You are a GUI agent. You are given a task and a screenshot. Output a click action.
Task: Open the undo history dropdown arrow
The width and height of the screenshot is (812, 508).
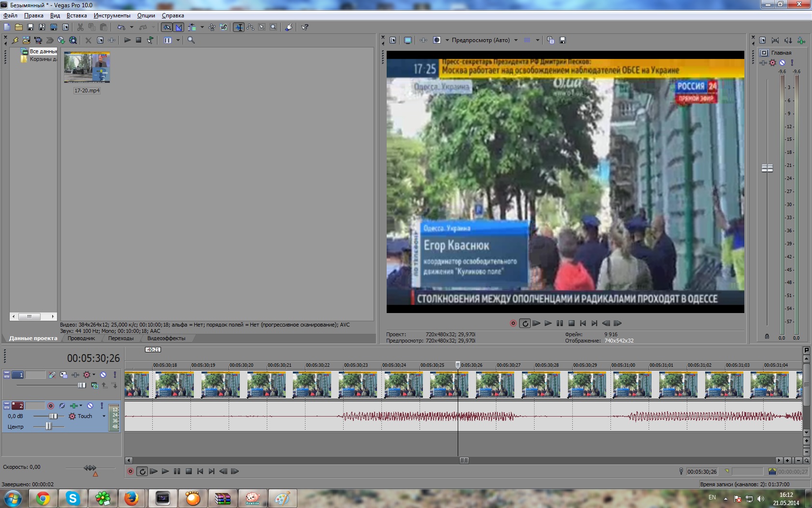tap(131, 27)
